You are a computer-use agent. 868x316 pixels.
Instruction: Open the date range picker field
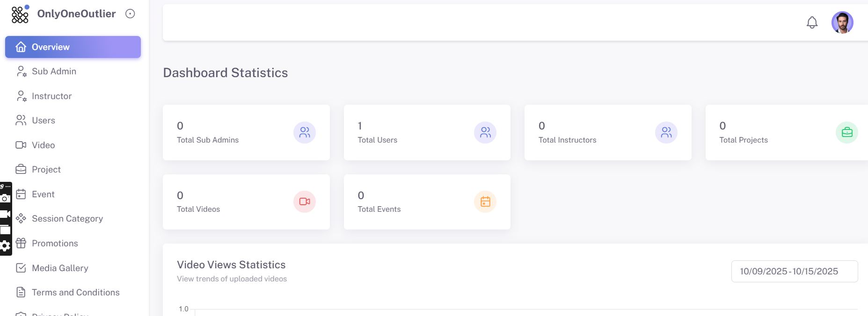795,272
